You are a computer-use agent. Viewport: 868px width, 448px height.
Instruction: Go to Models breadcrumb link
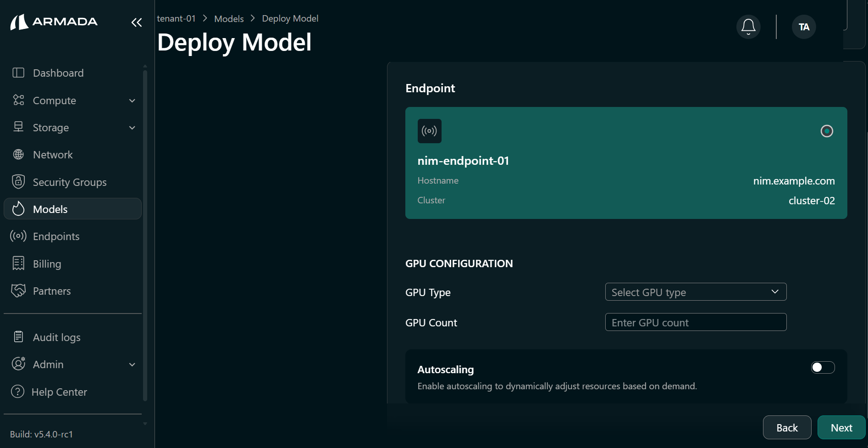[229, 18]
